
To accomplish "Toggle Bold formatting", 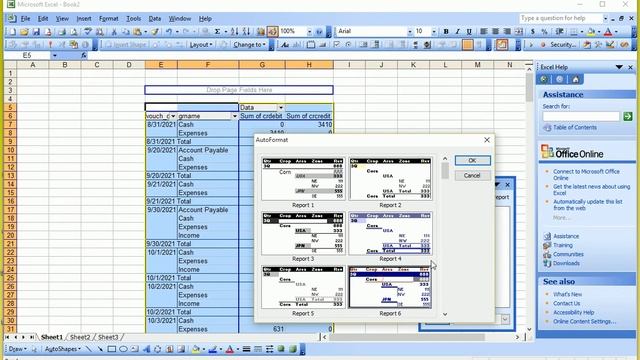I will pos(446,31).
